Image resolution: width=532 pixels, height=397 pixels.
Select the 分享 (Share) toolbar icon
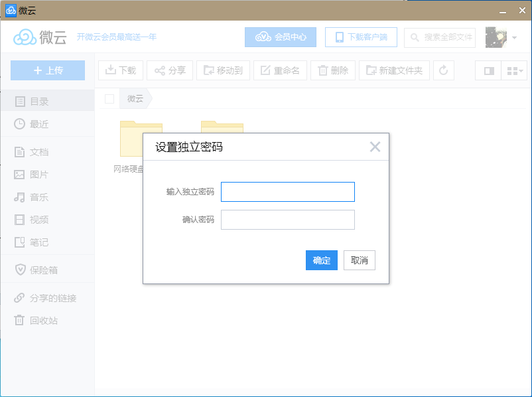169,70
